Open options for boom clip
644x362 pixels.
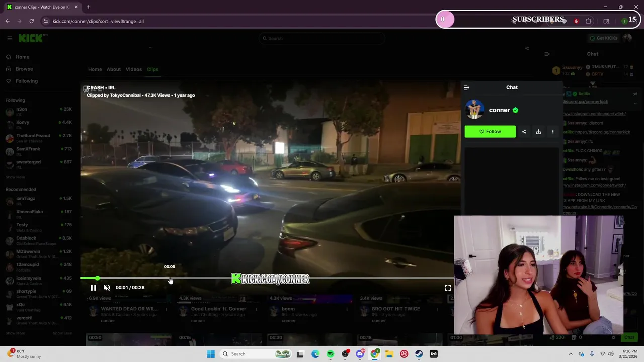(347, 309)
